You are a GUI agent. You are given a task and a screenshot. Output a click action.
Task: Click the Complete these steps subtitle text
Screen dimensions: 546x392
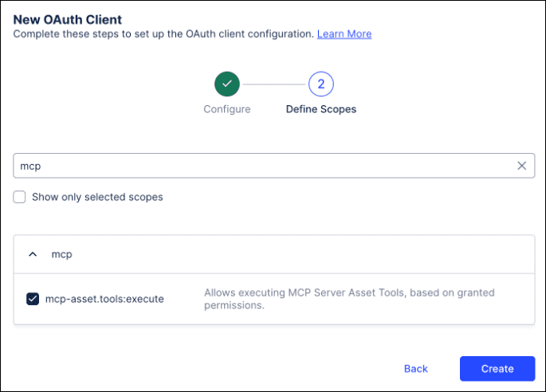(163, 34)
